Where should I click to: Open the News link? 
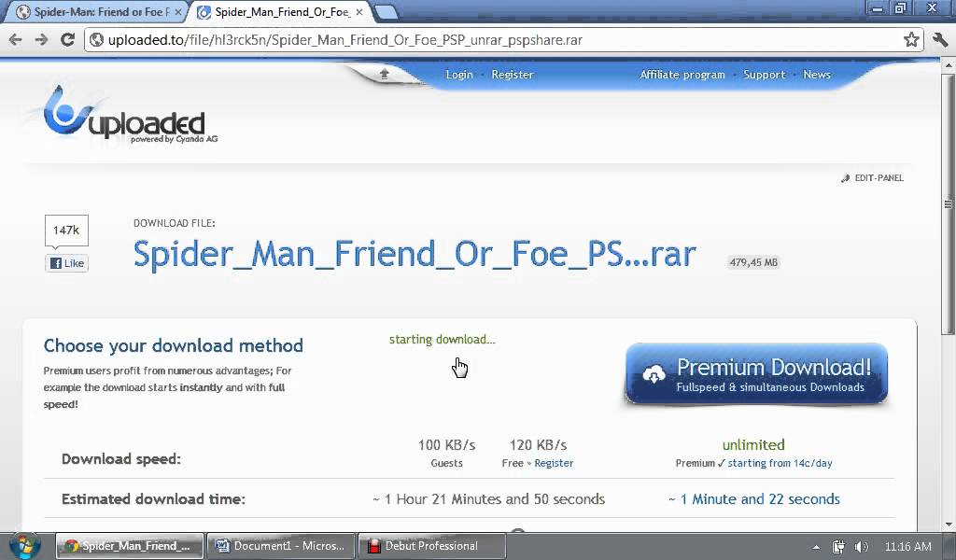[816, 75]
